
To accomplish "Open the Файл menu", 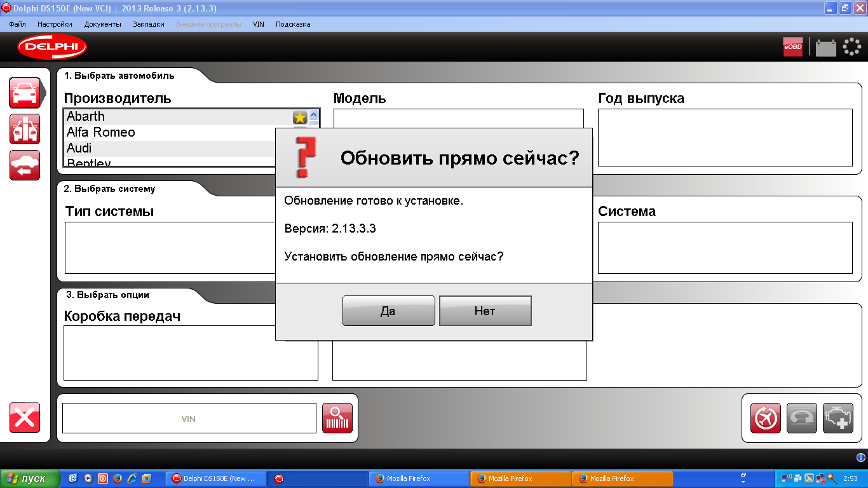I will (x=18, y=24).
